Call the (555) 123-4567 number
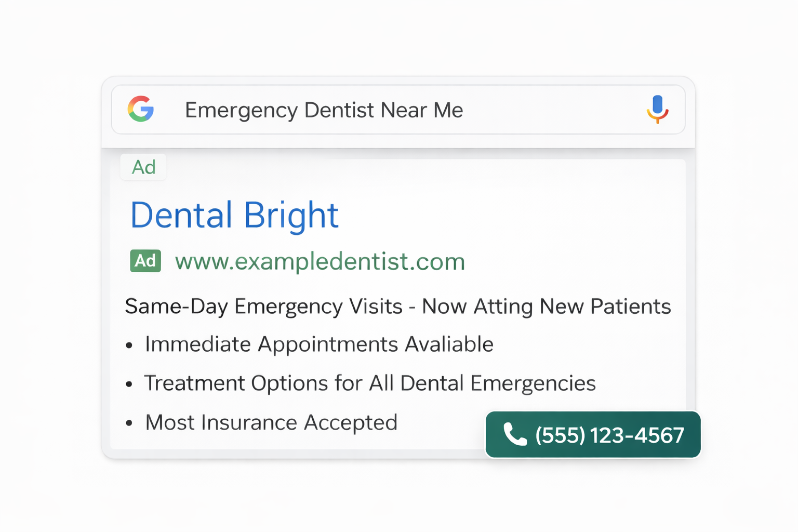798x532 pixels. 609,435
